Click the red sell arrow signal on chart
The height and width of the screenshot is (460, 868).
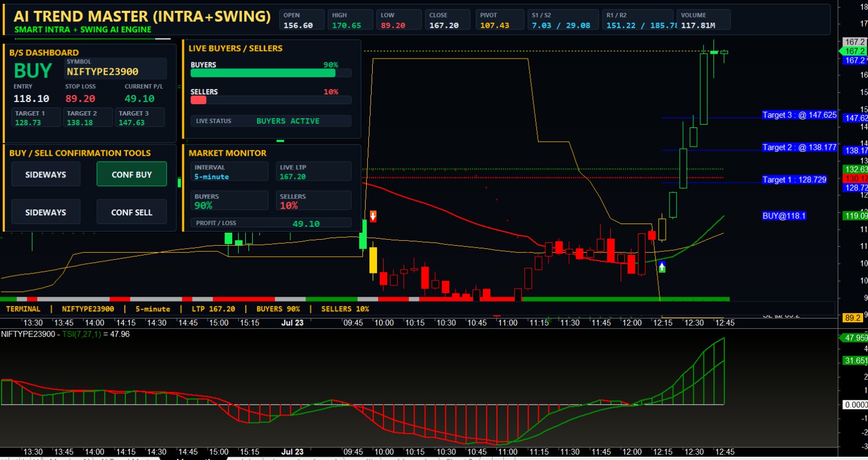click(373, 216)
